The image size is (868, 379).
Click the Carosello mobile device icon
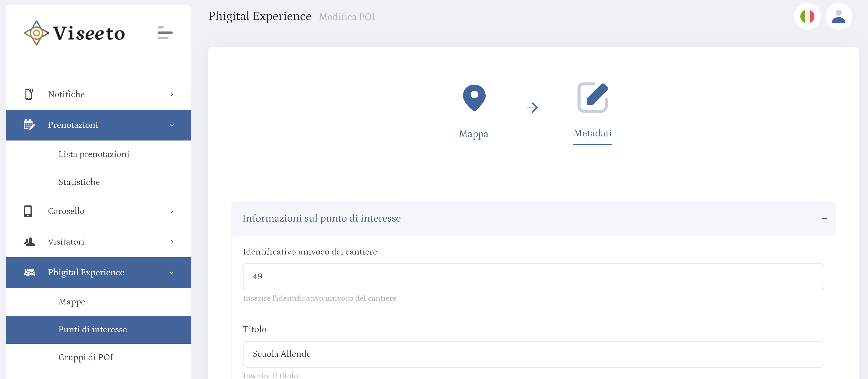pos(28,211)
